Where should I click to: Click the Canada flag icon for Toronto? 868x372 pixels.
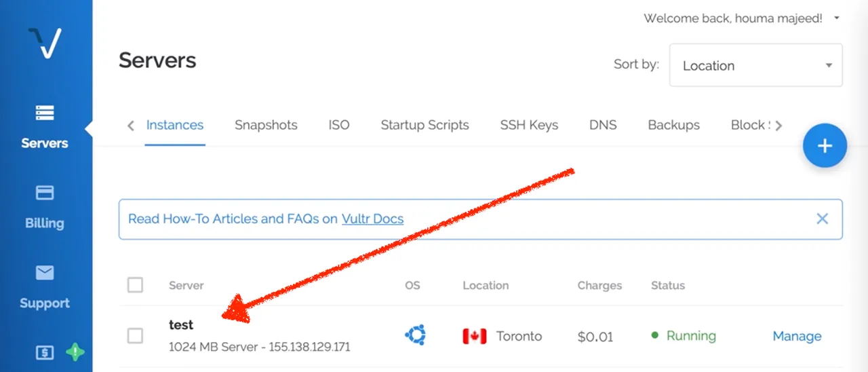coord(475,336)
